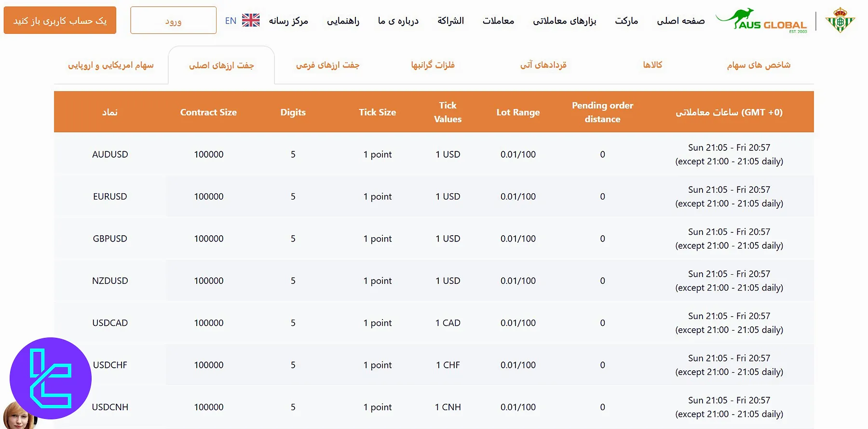Select the USDCNH symbol cell
The height and width of the screenshot is (429, 868).
(110, 407)
